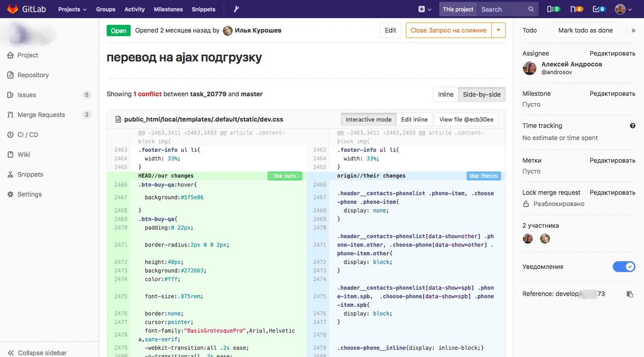The width and height of the screenshot is (644, 357).
Task: Open the Activity menu item
Action: tap(134, 9)
